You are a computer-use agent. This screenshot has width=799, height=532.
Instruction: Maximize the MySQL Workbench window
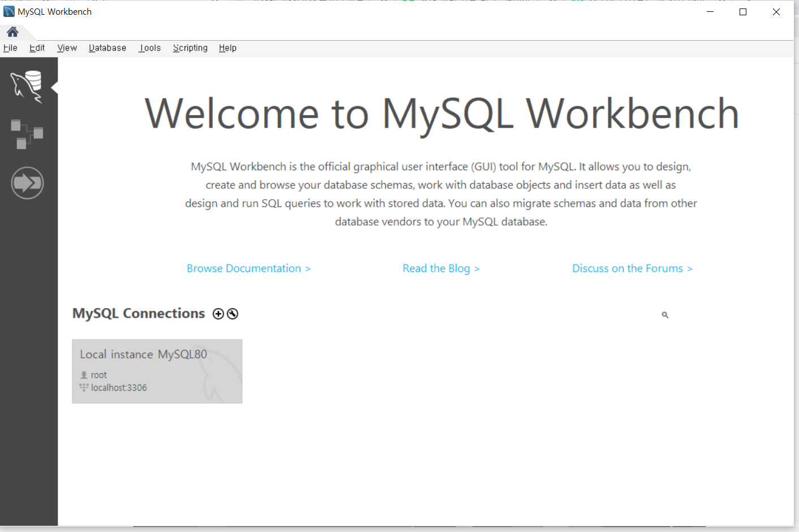743,12
